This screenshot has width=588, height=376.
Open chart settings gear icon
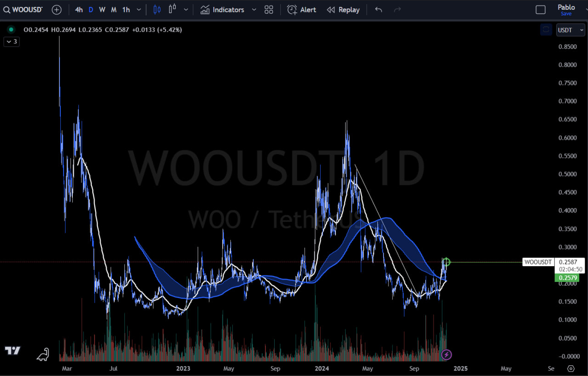click(571, 368)
